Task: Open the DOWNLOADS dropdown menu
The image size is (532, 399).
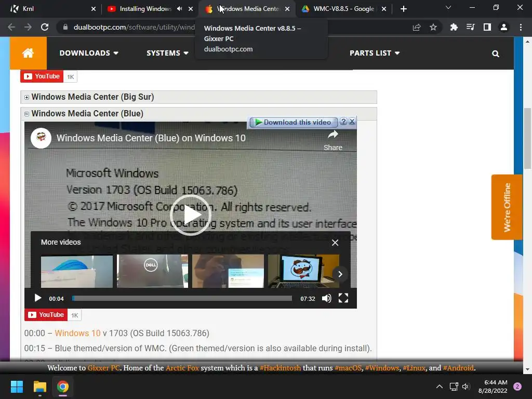Action: click(89, 53)
